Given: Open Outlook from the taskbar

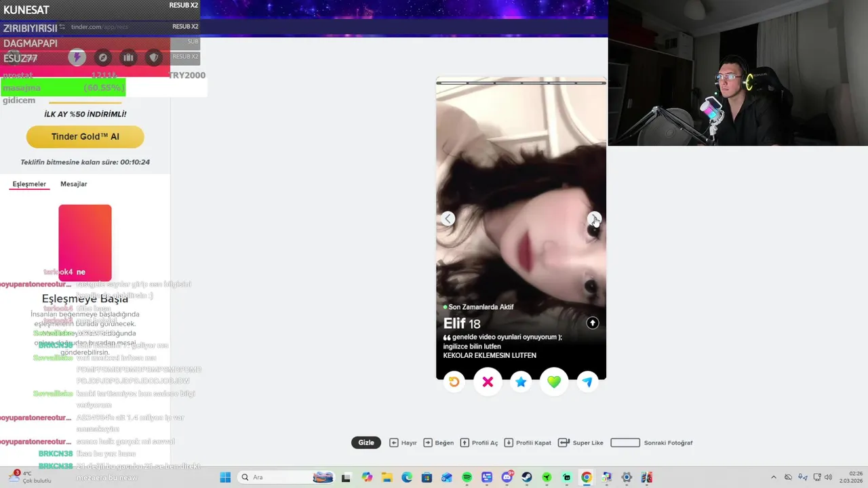Looking at the screenshot, I should 447,477.
